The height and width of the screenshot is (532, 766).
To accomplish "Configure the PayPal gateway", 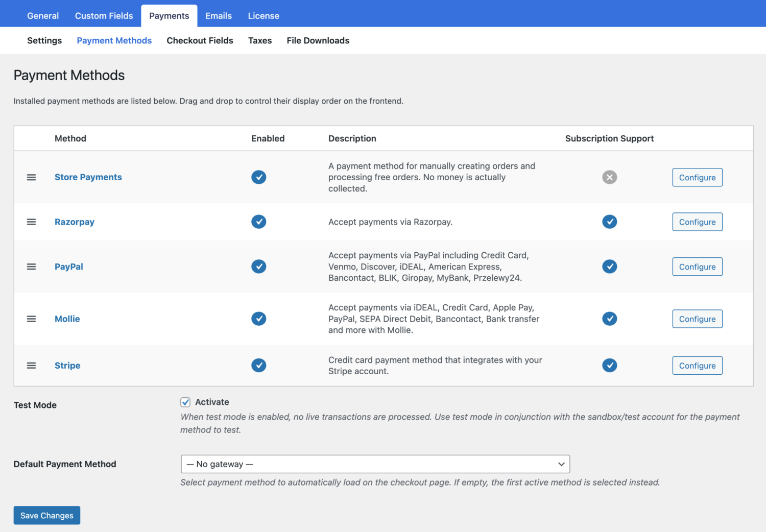I will (x=698, y=267).
